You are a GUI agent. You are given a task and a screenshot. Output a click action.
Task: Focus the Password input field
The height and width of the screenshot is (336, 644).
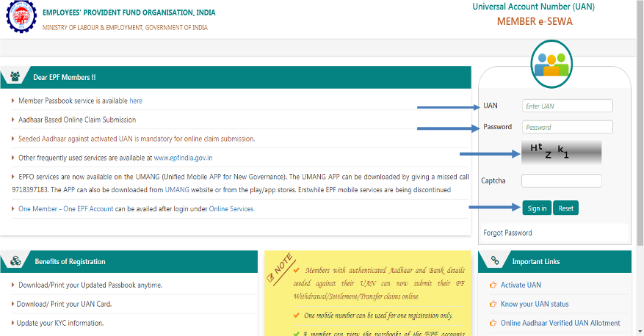pos(567,127)
